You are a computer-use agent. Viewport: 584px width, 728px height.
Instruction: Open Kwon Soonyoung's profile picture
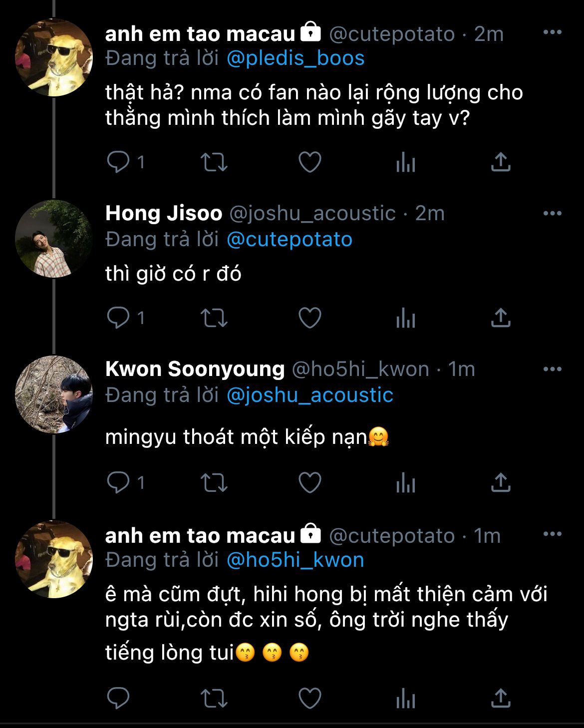(x=54, y=394)
